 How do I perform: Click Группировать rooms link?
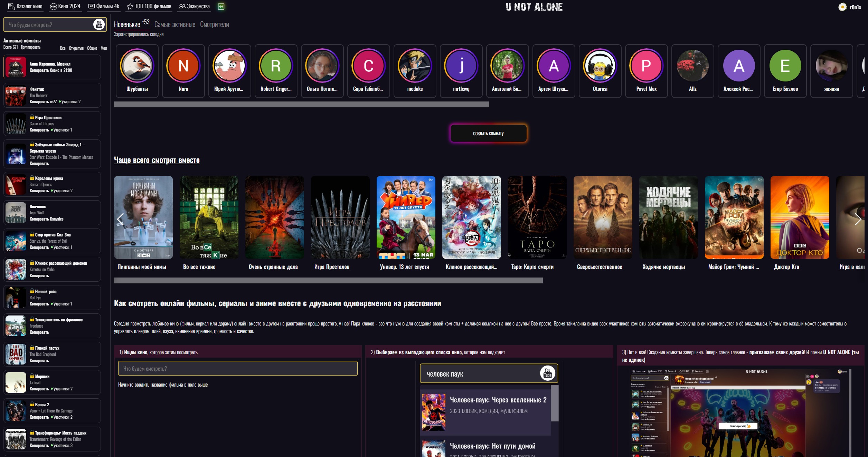(31, 47)
